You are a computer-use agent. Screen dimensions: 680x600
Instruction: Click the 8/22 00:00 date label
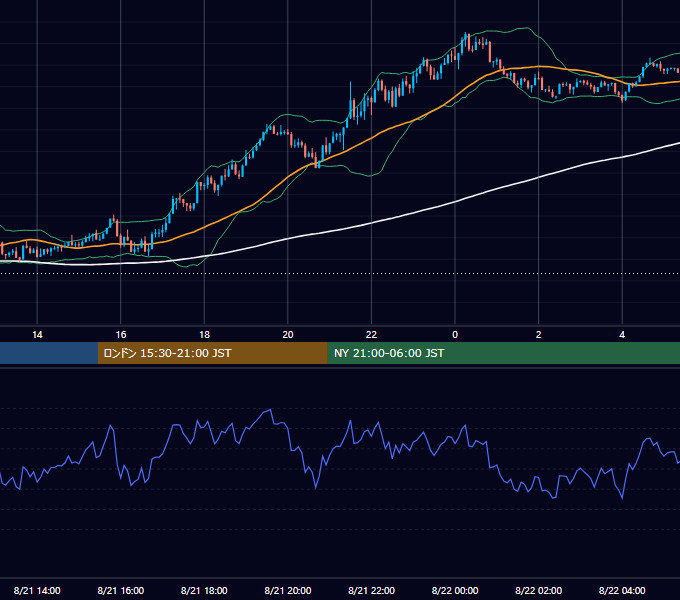pyautogui.click(x=455, y=590)
